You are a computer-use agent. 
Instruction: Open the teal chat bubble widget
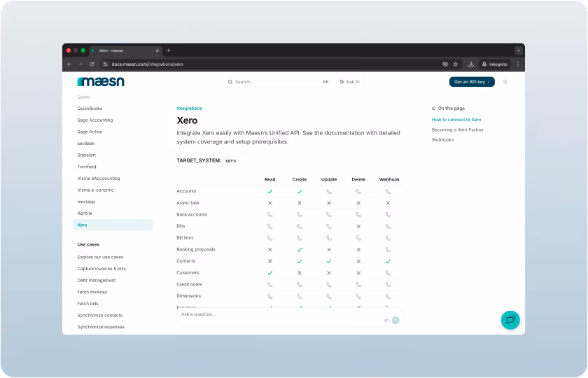[x=510, y=320]
